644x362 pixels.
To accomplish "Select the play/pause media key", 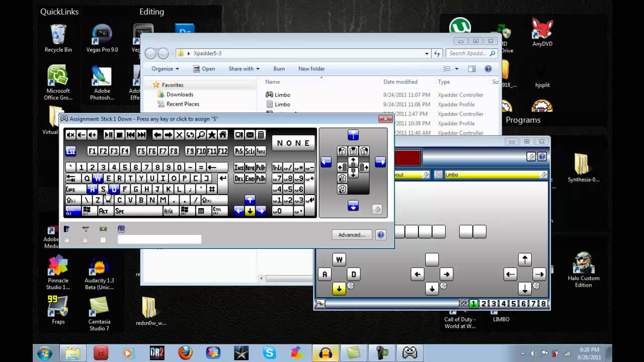I will coord(109,135).
